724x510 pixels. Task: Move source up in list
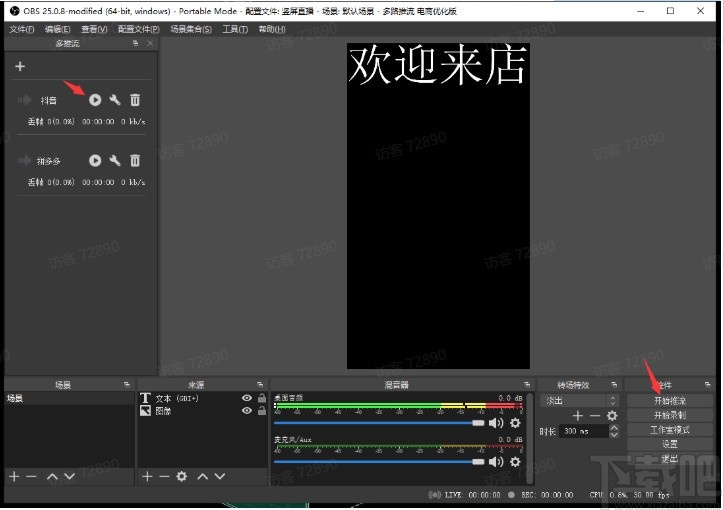coord(203,476)
